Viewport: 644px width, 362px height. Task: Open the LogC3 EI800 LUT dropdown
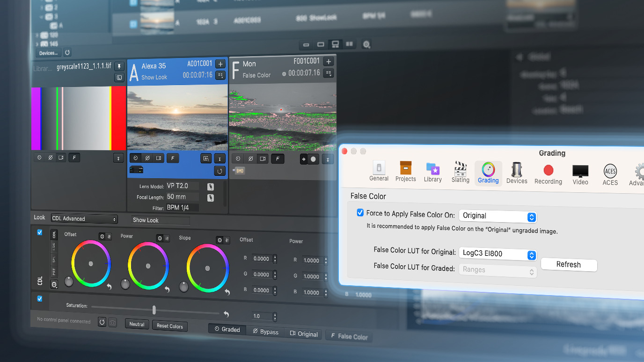498,254
